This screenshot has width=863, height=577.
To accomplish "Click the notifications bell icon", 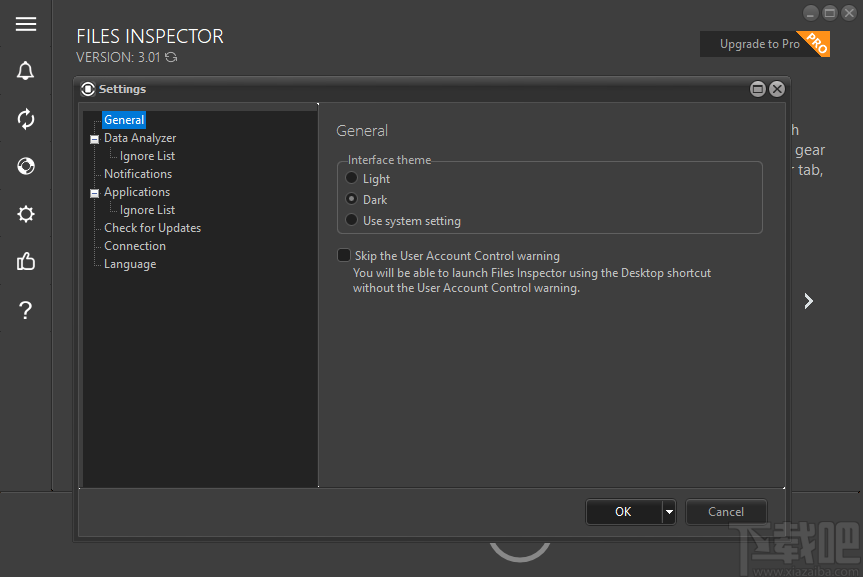I will 25,71.
